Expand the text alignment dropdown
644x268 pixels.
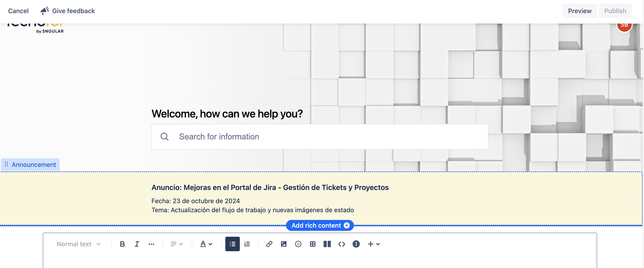[176, 244]
